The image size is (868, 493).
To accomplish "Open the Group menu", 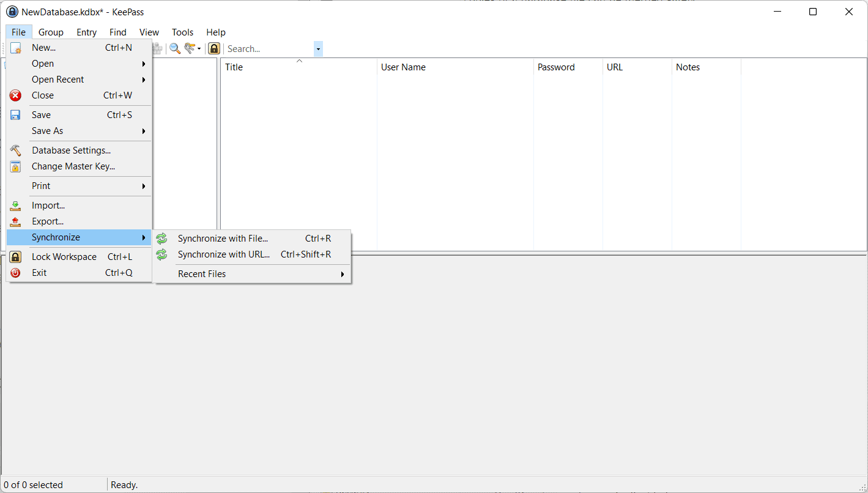I will pyautogui.click(x=51, y=32).
